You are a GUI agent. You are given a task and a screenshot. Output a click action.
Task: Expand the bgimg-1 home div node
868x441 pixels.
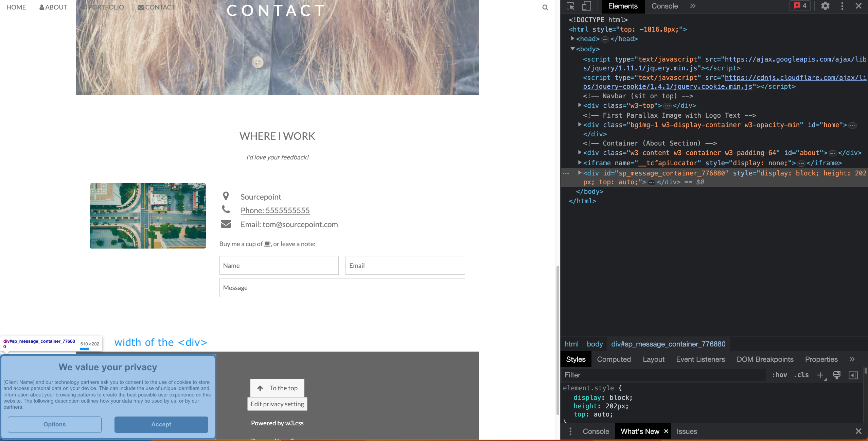580,124
